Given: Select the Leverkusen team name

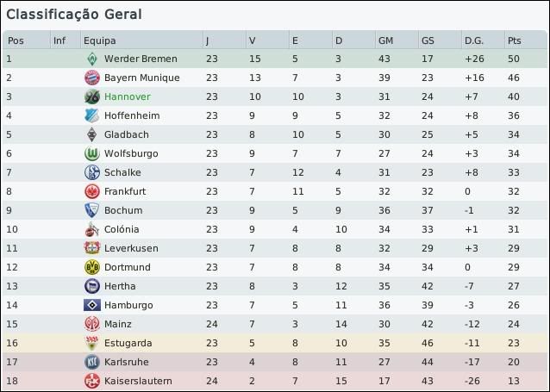Looking at the screenshot, I should (x=131, y=249).
